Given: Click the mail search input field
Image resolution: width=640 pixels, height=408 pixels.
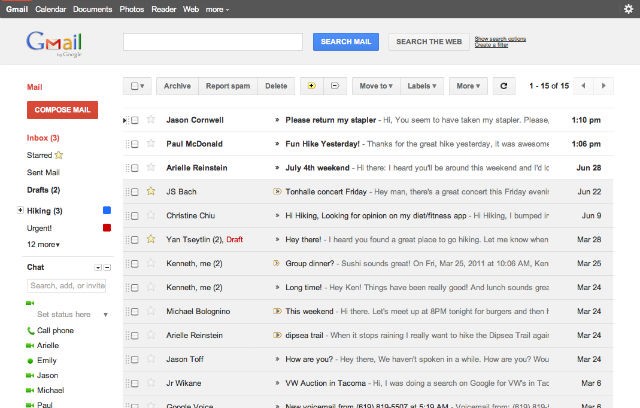Looking at the screenshot, I should 213,42.
